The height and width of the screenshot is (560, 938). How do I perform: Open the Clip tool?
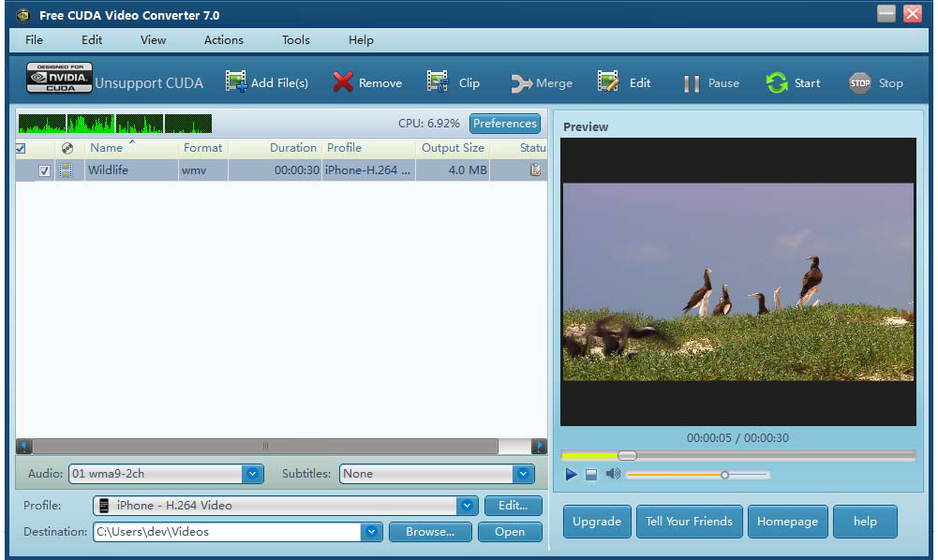(454, 82)
